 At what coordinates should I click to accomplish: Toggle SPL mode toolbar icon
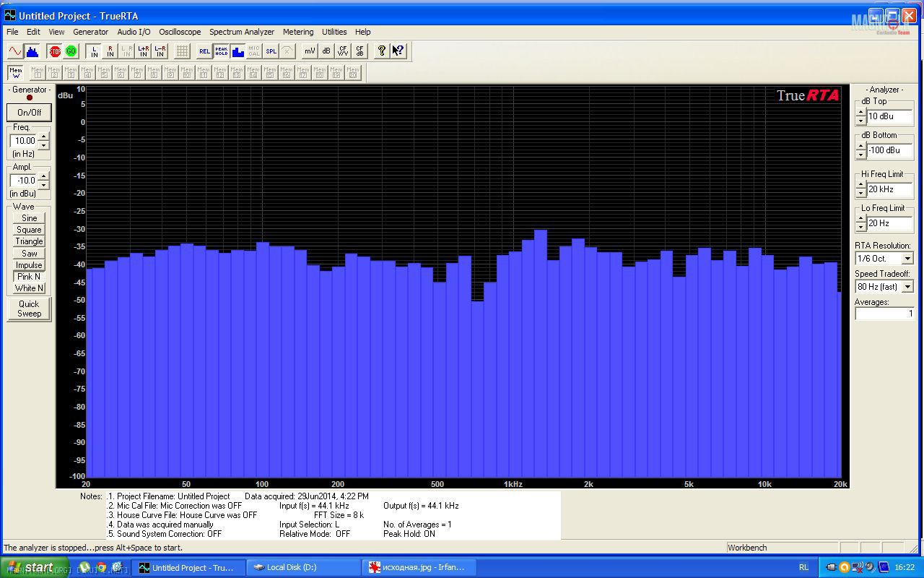271,51
